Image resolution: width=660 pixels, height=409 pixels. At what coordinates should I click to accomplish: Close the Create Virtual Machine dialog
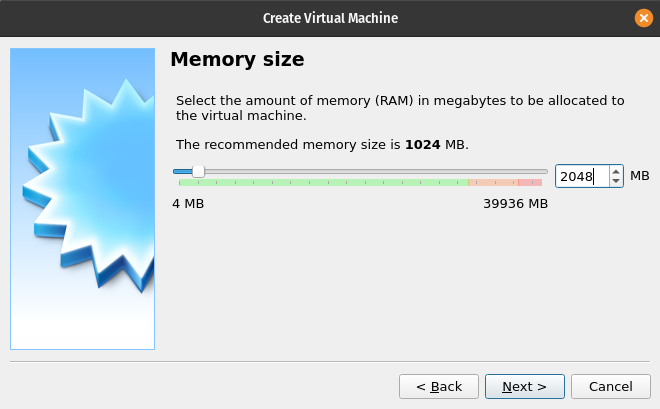coord(644,18)
